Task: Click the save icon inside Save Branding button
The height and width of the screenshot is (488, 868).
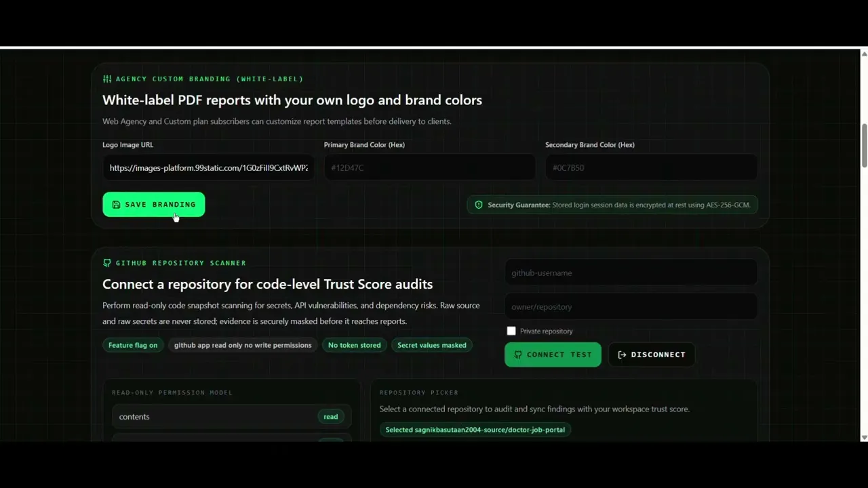Action: [116, 205]
